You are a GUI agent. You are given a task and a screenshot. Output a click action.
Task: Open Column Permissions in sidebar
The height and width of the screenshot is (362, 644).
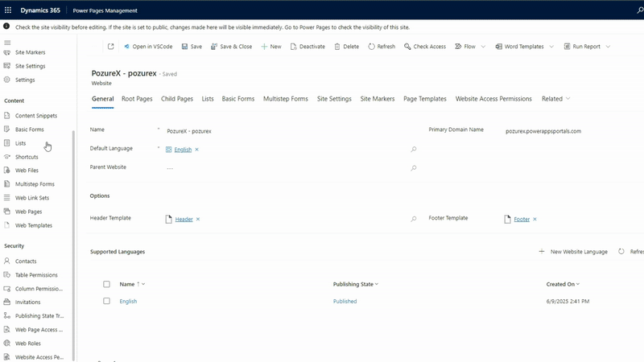pyautogui.click(x=39, y=289)
